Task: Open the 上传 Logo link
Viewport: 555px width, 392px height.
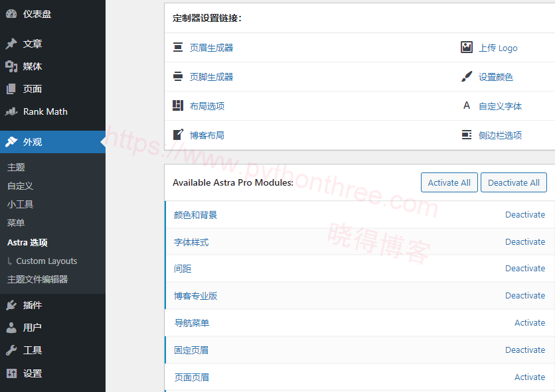Action: 498,48
